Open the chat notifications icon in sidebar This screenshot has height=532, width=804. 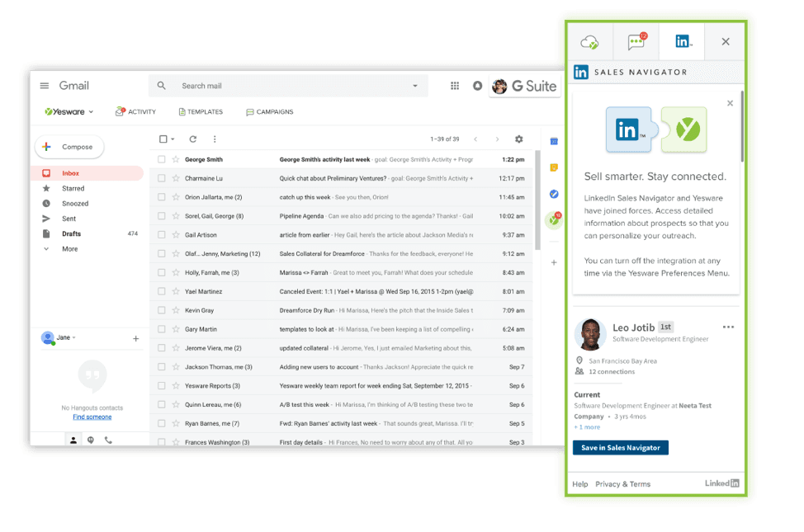point(636,41)
